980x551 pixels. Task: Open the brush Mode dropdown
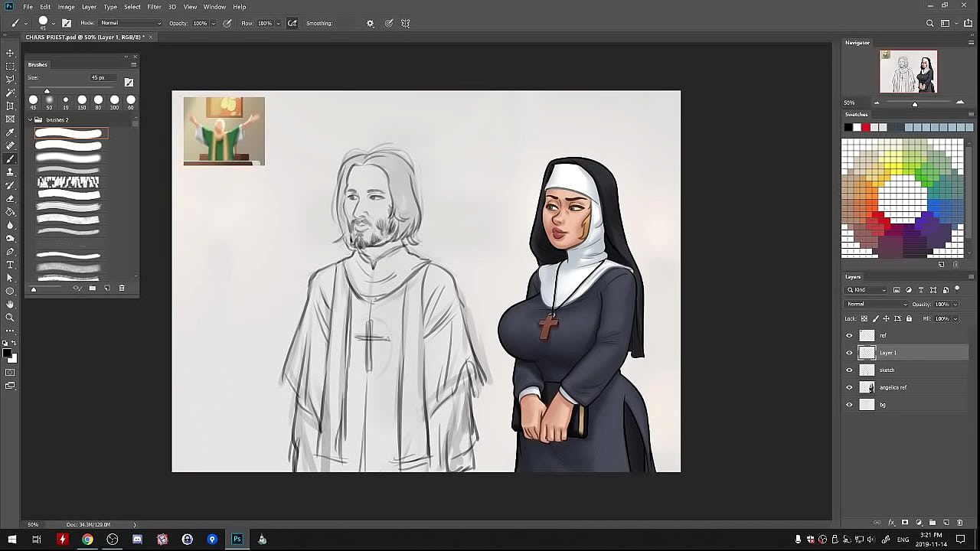click(130, 23)
